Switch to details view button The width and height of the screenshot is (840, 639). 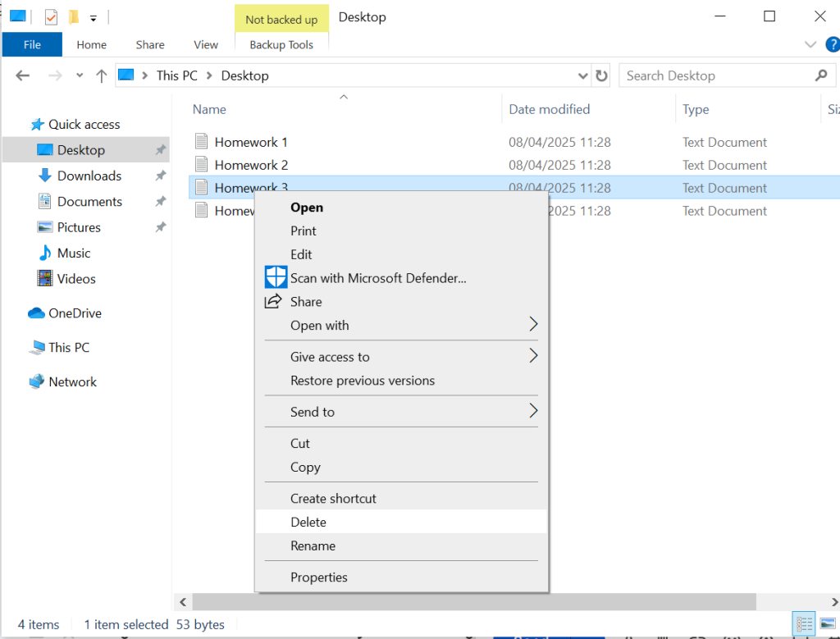click(x=804, y=624)
